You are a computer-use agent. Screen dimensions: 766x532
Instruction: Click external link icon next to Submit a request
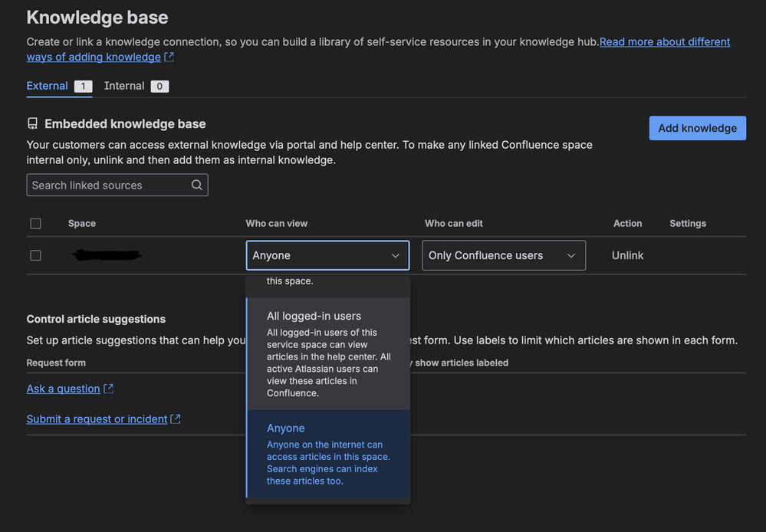(176, 419)
